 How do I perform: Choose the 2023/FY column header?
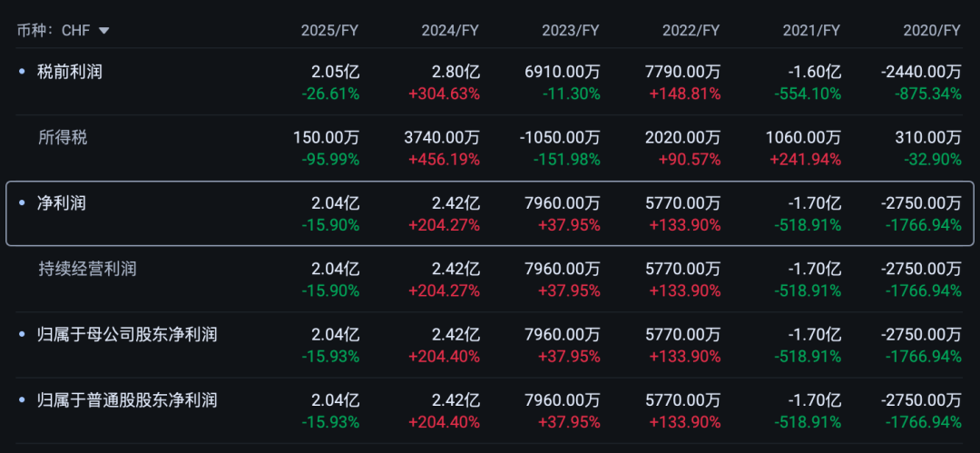coord(571,31)
